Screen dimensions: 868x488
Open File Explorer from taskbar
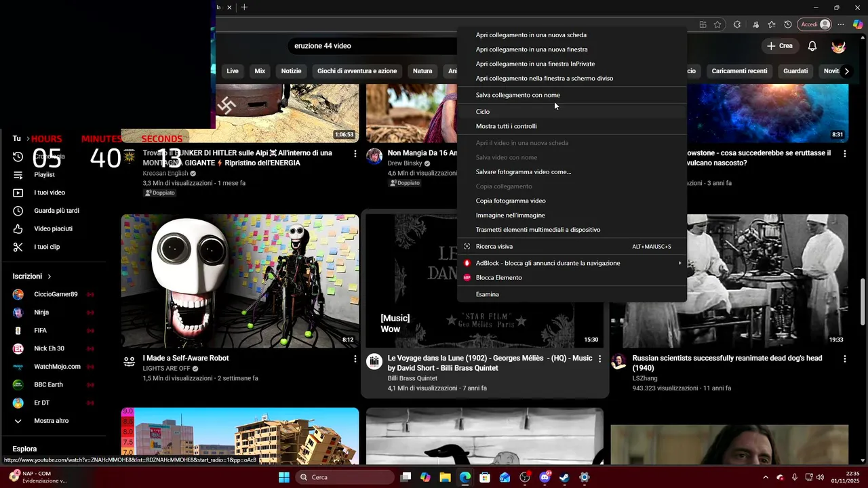(446, 477)
